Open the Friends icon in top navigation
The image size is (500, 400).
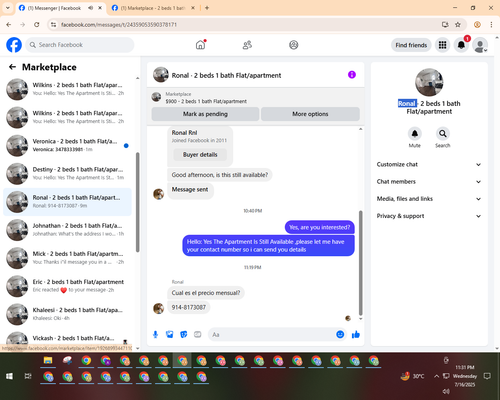[247, 45]
